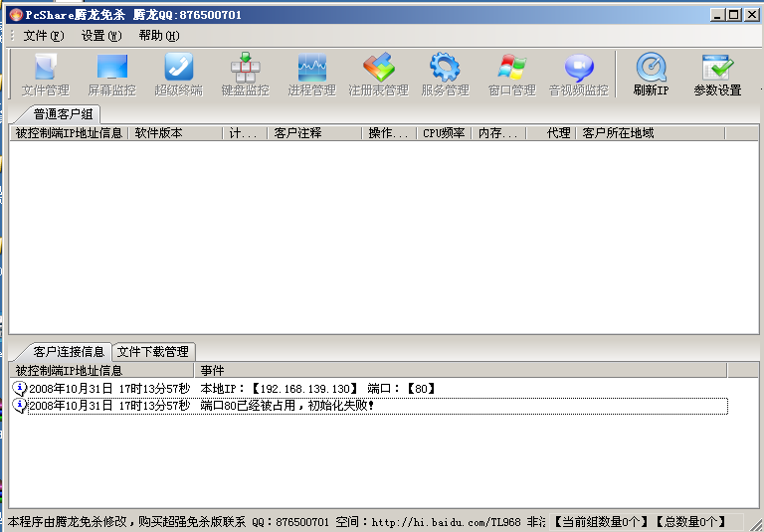The width and height of the screenshot is (764, 532).
Task: Start 音视频监控 audio video monitoring
Action: 579,75
